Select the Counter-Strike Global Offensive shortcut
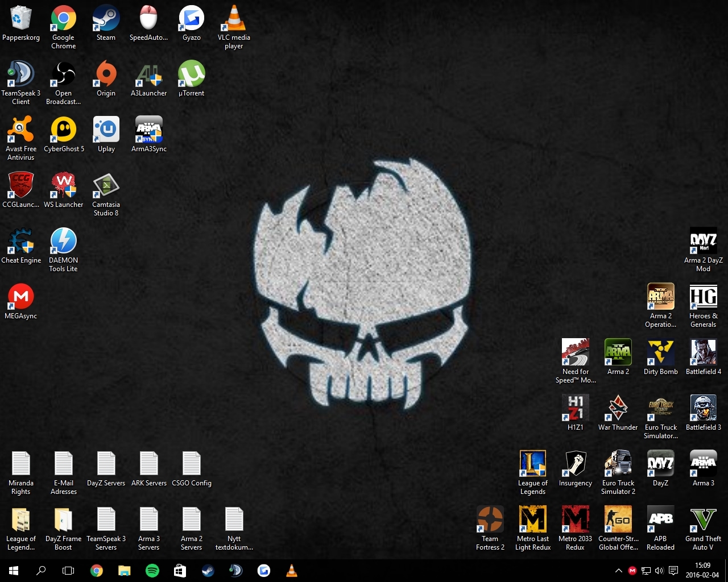Screen dimensions: 728x582 [618, 529]
